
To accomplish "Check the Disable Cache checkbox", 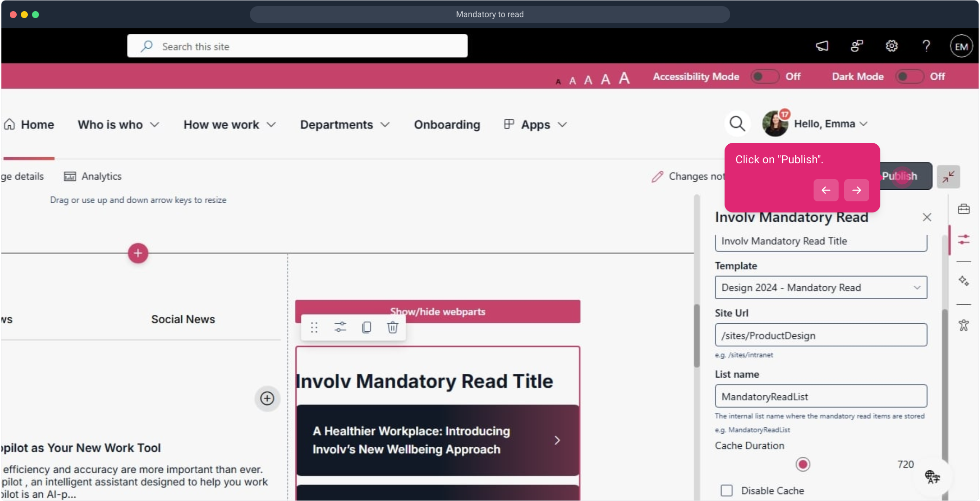I will 726,490.
